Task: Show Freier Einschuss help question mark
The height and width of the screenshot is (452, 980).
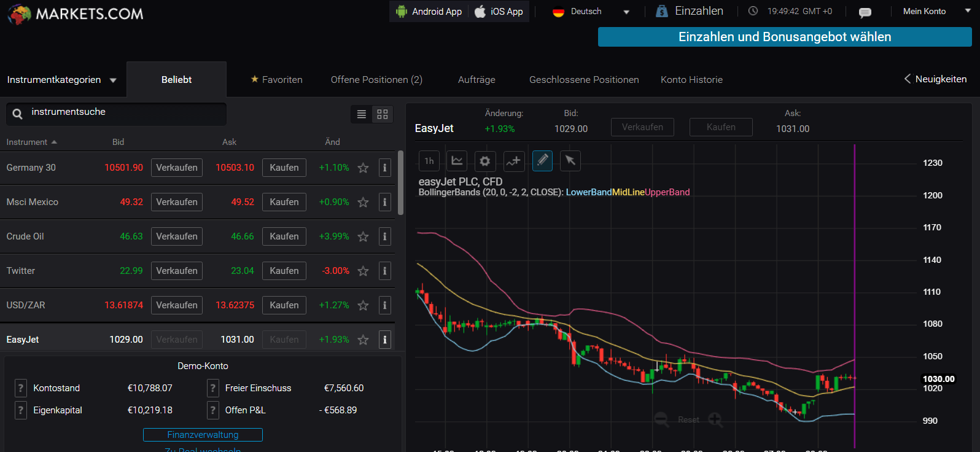Action: 213,388
